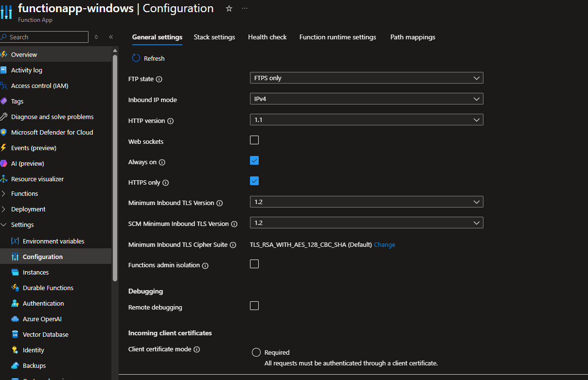Click Minimum Inbound TLS Version info icon

point(219,203)
